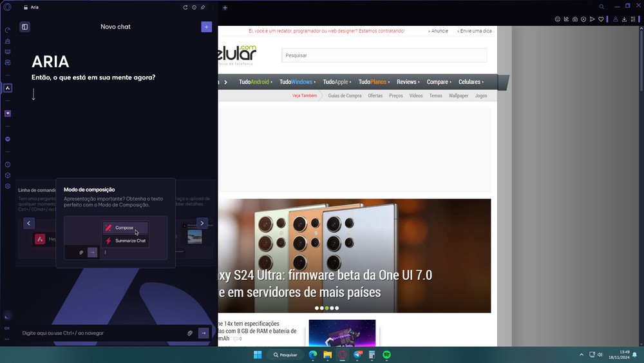
Task: Toggle the Aria chat history sidebar panel
Action: pyautogui.click(x=24, y=27)
